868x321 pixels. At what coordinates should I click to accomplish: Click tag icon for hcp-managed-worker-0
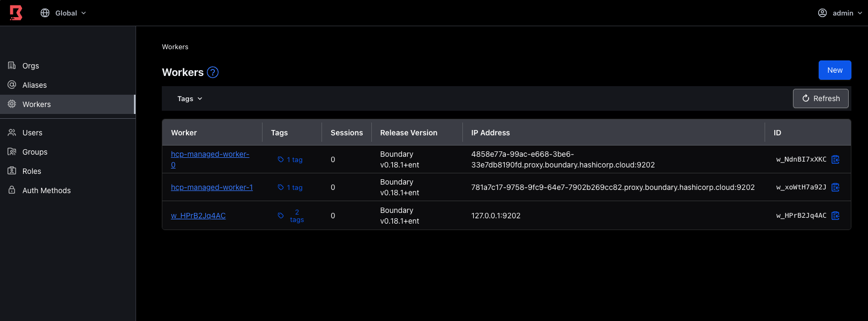281,159
